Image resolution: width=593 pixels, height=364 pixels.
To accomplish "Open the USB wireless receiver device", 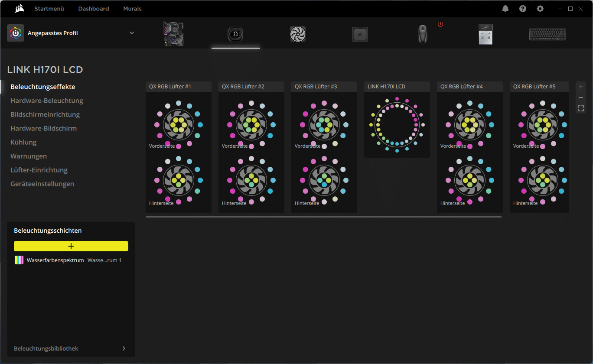I will (485, 34).
